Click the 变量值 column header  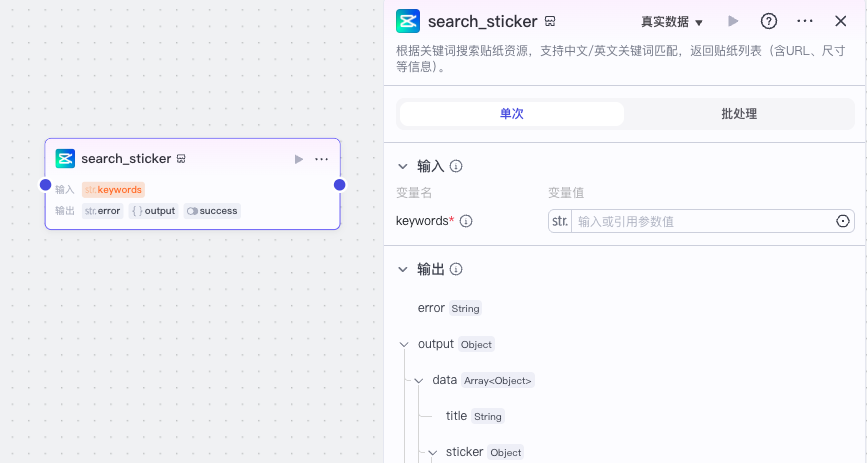(x=566, y=193)
